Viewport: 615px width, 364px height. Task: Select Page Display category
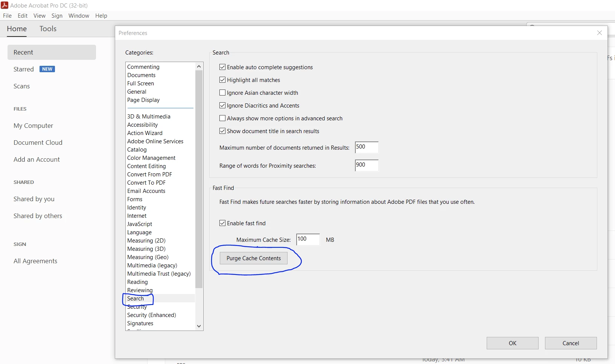pyautogui.click(x=143, y=100)
